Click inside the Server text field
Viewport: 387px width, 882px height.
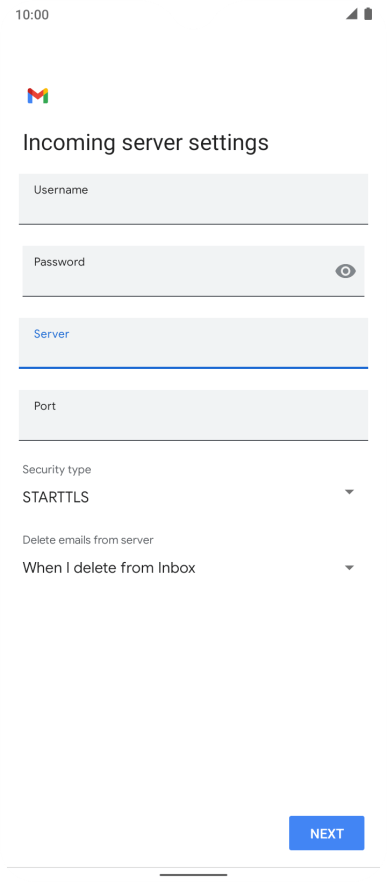coord(194,343)
